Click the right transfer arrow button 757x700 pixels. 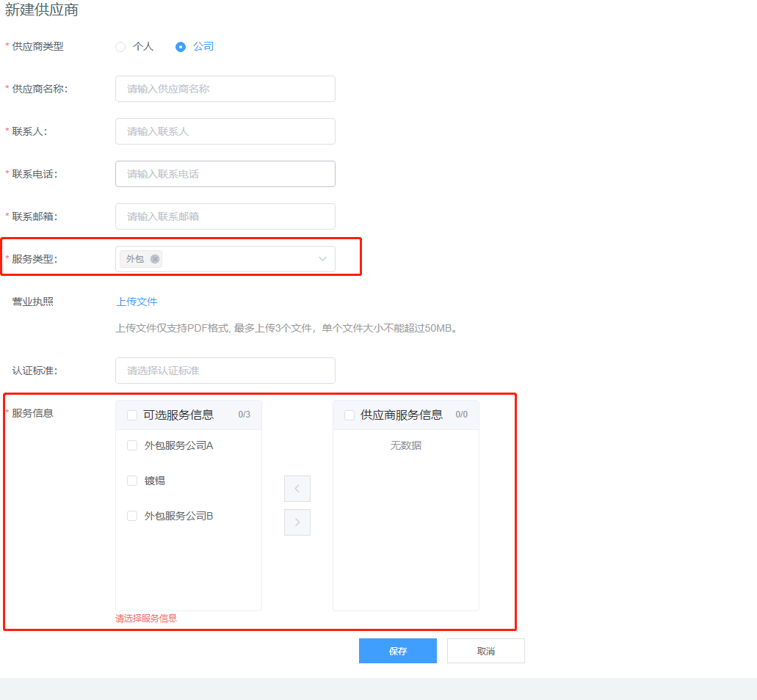pos(297,522)
